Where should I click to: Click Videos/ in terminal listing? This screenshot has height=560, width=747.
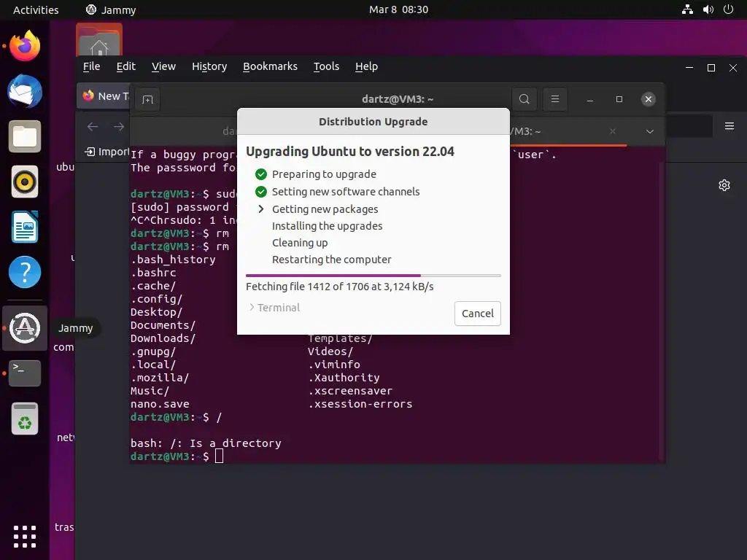[x=330, y=351]
